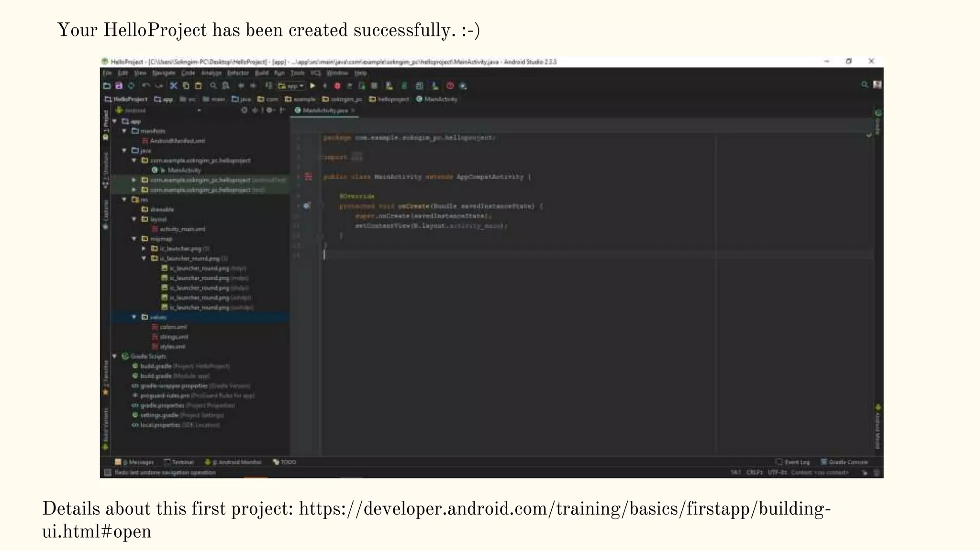Click the scroll-from-source target icon
The height and width of the screenshot is (551, 980).
(244, 110)
